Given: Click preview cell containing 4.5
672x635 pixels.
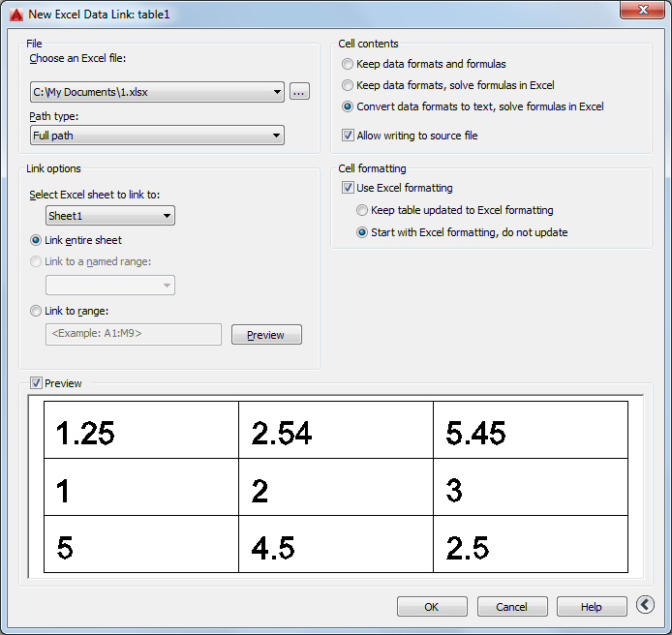Looking at the screenshot, I should 336,544.
